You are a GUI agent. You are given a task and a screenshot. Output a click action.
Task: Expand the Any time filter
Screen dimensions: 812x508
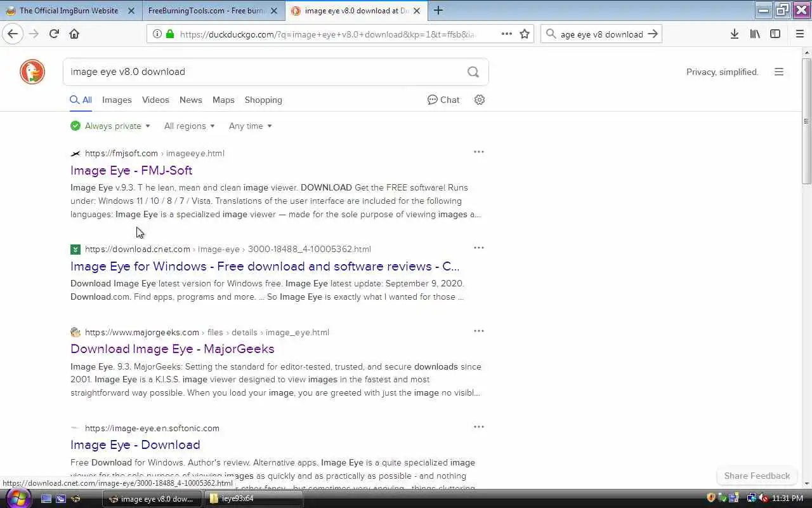[251, 126]
